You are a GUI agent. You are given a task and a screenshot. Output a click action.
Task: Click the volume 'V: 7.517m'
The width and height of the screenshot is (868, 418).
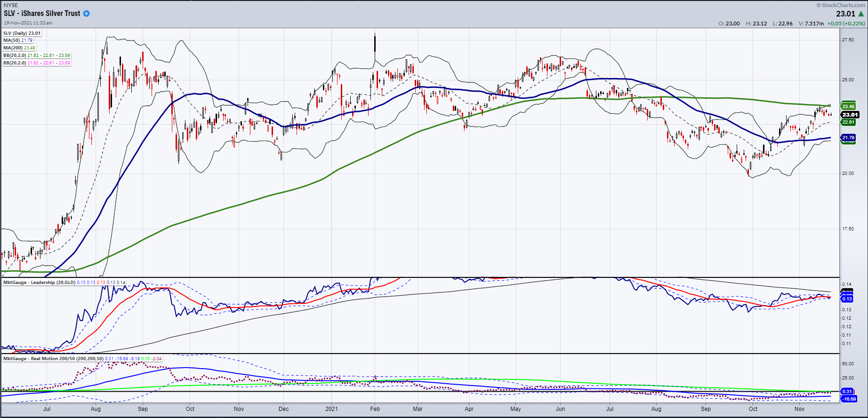pos(811,24)
